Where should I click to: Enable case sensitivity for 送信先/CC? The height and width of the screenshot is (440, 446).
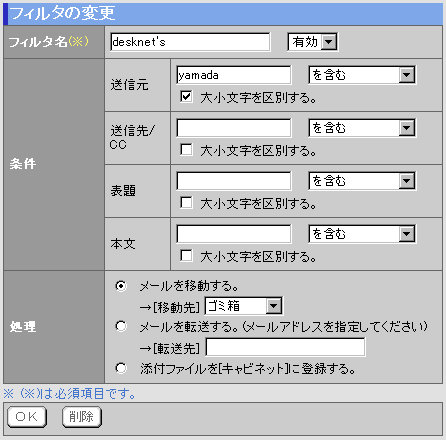click(186, 150)
